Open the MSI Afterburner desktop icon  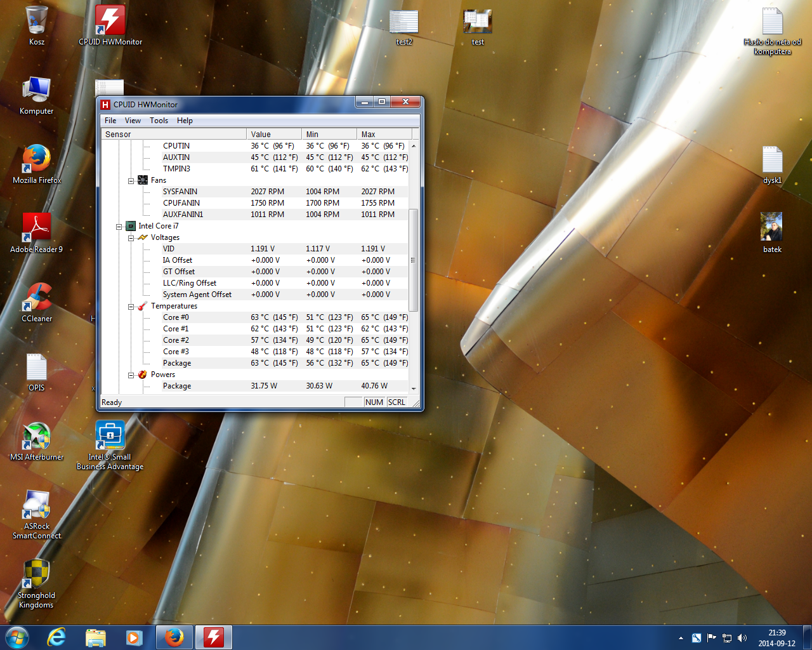click(x=37, y=436)
